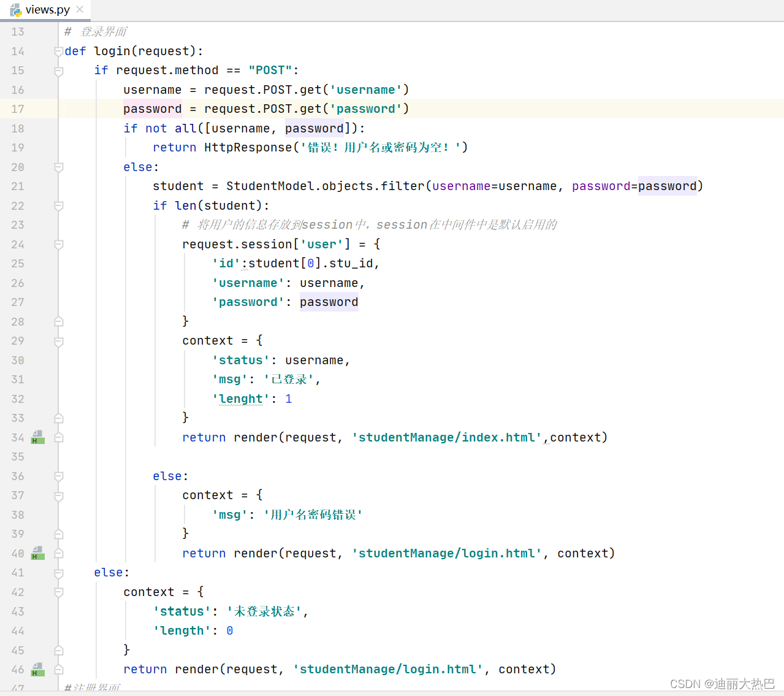784x696 pixels.
Task: Click line number 13 in the gutter
Action: click(x=18, y=32)
